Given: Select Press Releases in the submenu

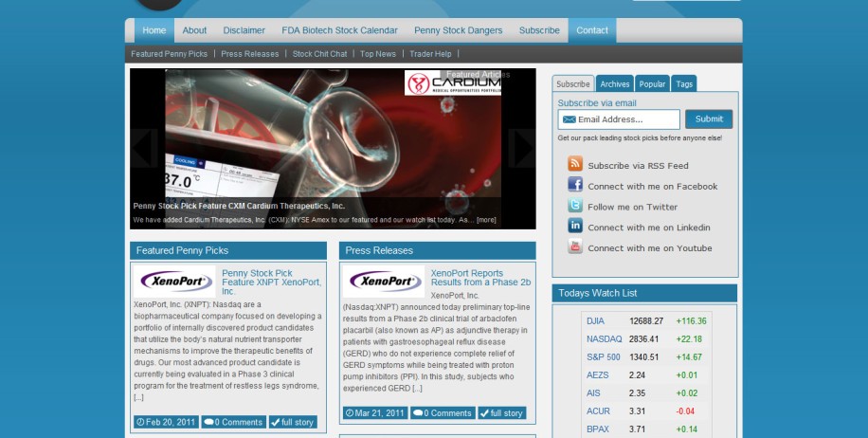Looking at the screenshot, I should click(249, 54).
